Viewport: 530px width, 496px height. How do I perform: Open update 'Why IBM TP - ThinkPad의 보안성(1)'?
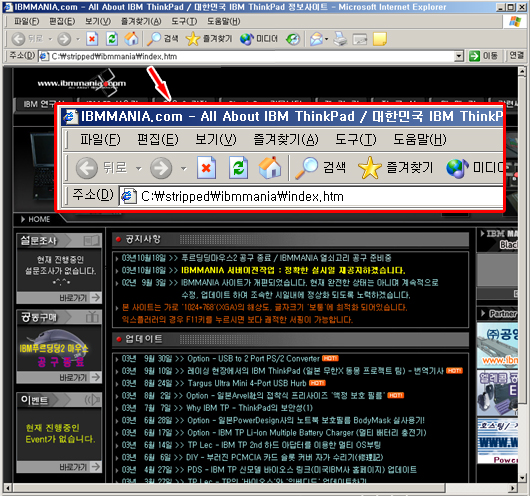pyautogui.click(x=250, y=408)
